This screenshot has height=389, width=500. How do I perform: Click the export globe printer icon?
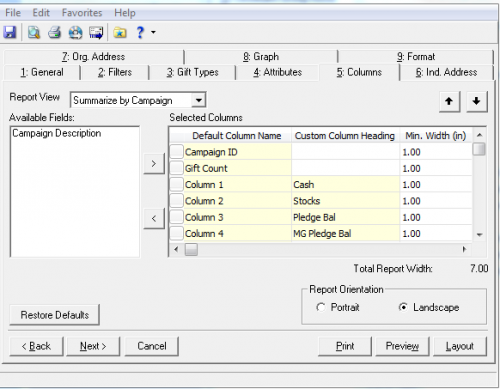coord(75,32)
